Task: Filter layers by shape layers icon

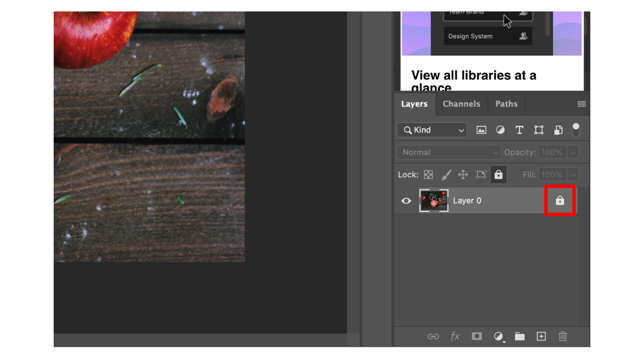Action: click(538, 130)
